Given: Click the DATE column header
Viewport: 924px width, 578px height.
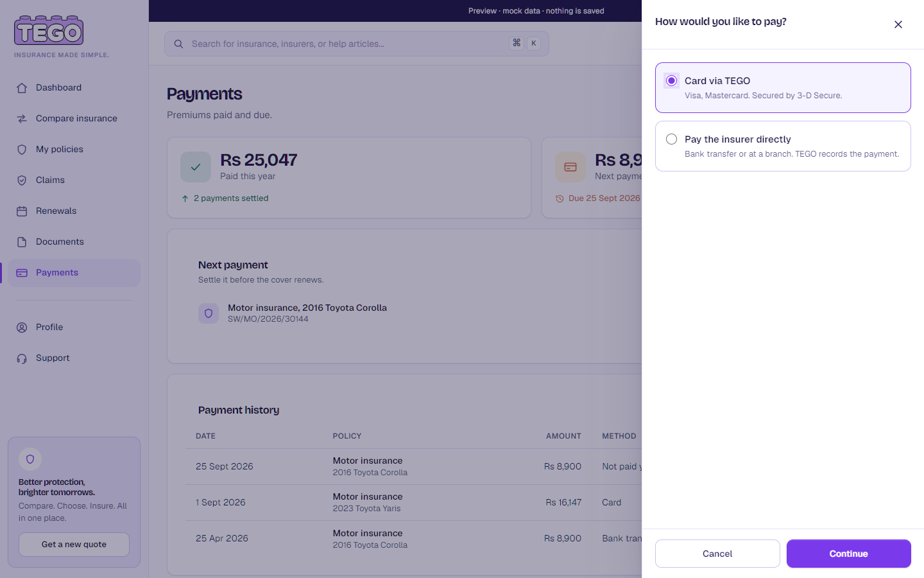Looking at the screenshot, I should coord(205,436).
